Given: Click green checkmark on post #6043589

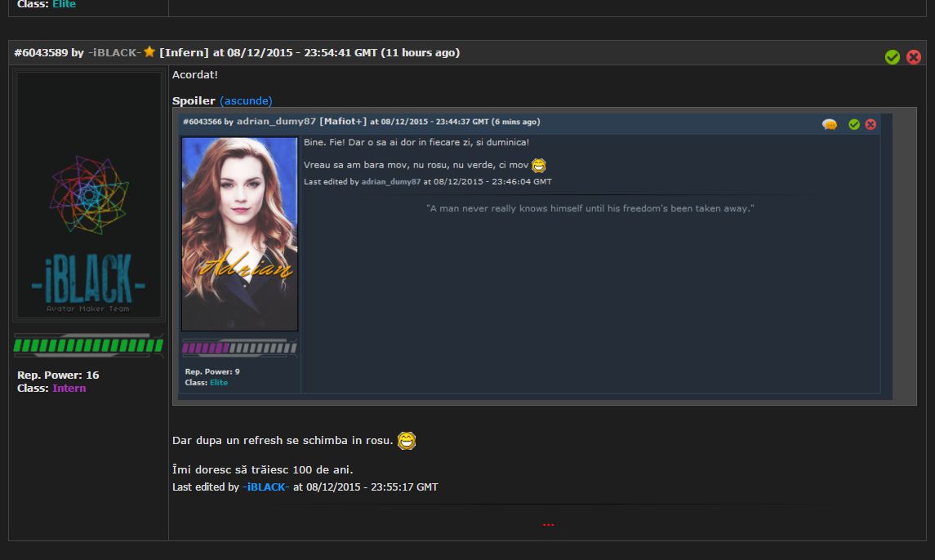Looking at the screenshot, I should pyautogui.click(x=892, y=57).
